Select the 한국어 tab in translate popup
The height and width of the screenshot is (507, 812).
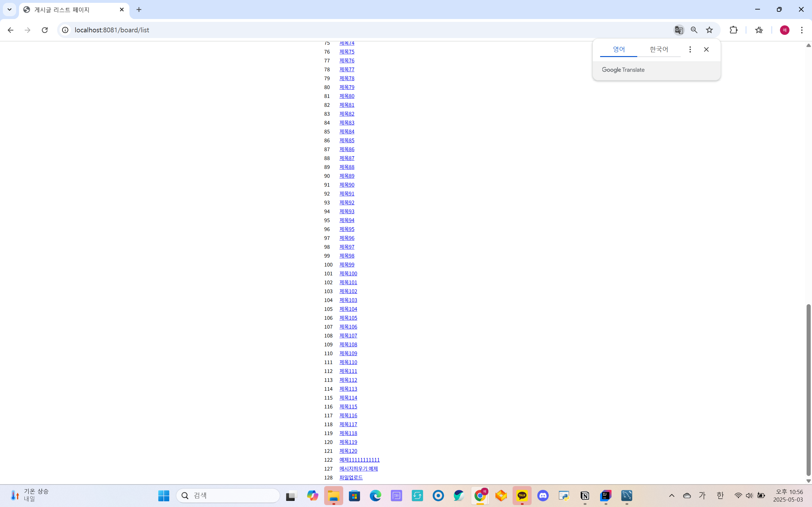[659, 50]
